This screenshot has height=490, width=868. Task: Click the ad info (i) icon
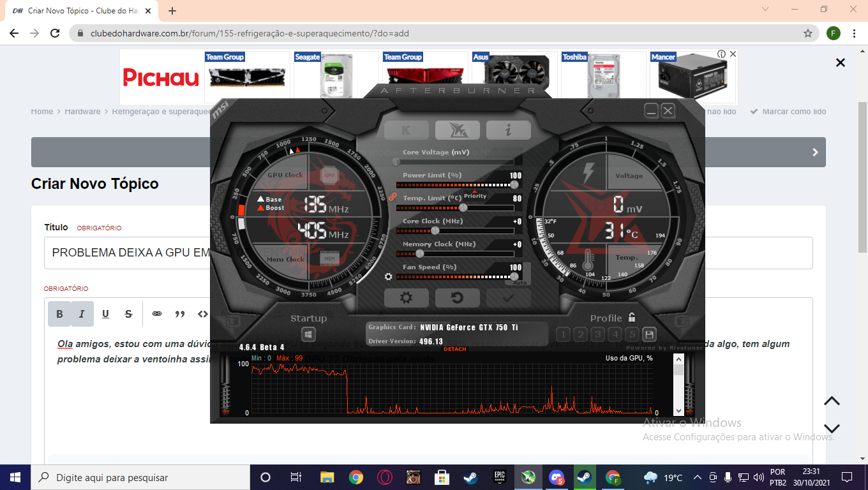tap(721, 54)
